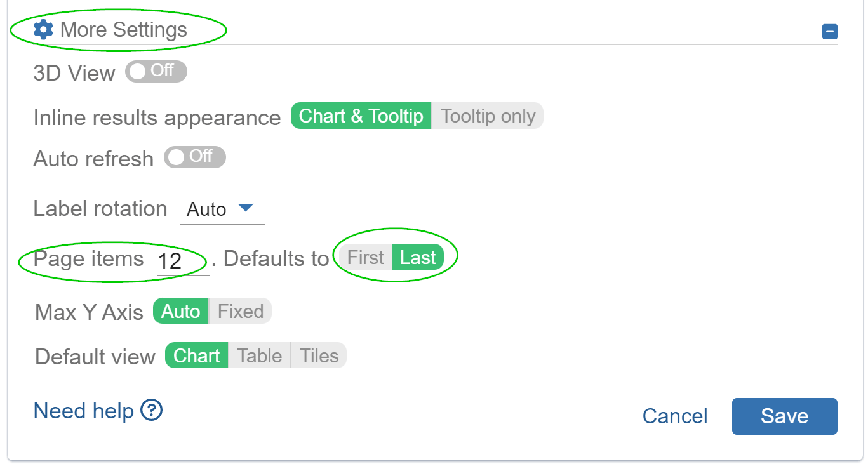The height and width of the screenshot is (471, 868).
Task: Click the gear icon next to More Settings
Action: 42,29
